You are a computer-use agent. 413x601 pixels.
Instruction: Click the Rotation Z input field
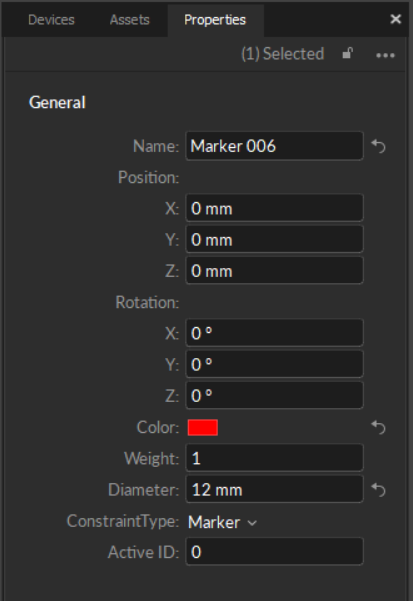[x=274, y=396]
